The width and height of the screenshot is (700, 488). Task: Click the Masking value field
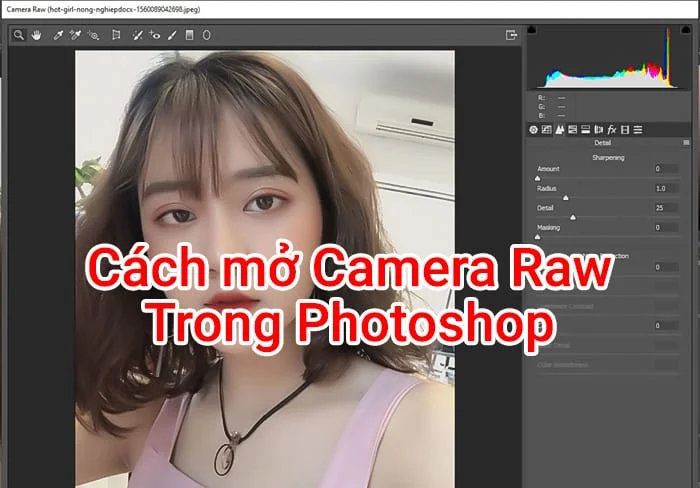[666, 228]
